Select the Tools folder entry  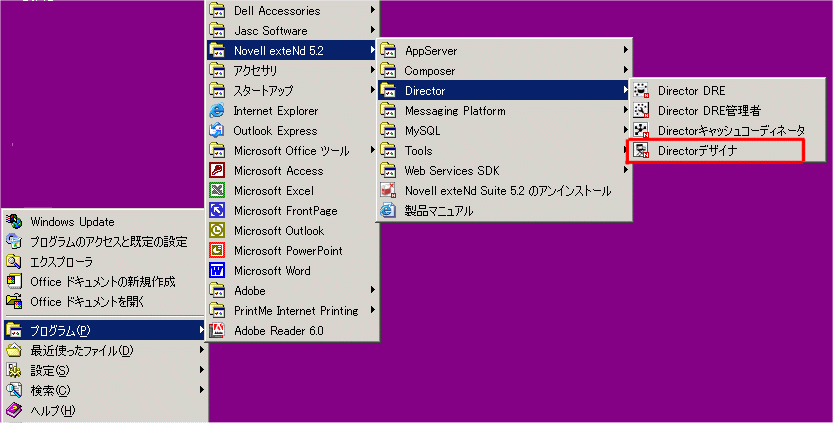504,150
